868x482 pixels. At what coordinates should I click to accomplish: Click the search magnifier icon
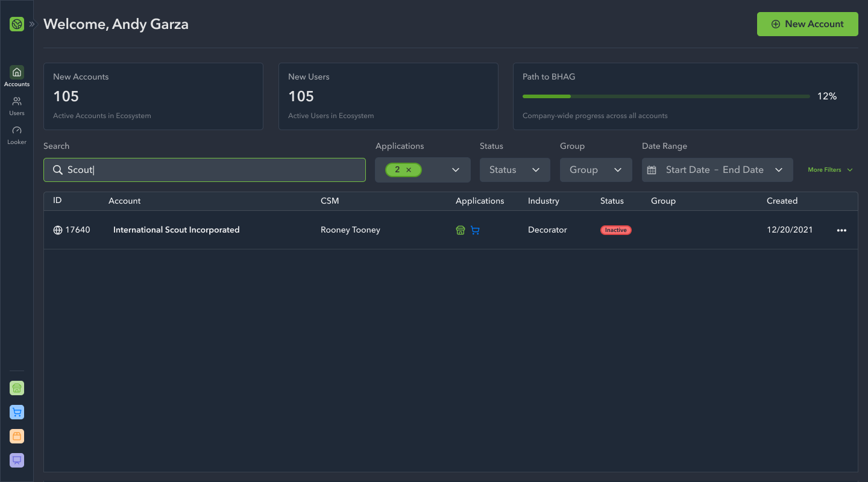click(58, 170)
